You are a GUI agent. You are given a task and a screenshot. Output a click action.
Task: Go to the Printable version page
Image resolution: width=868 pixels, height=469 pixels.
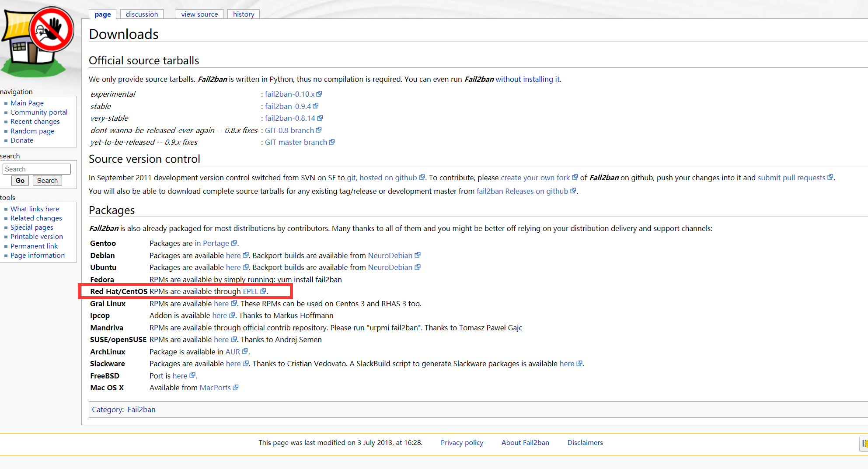point(36,236)
